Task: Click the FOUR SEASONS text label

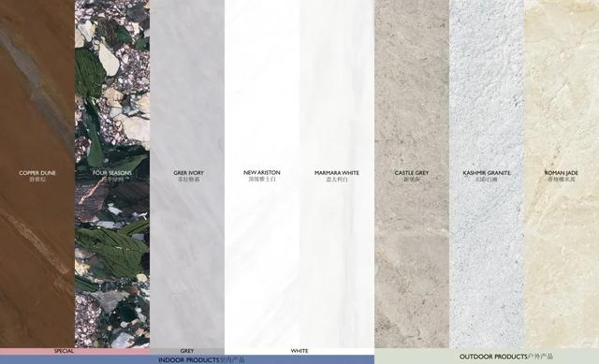Action: tap(112, 173)
